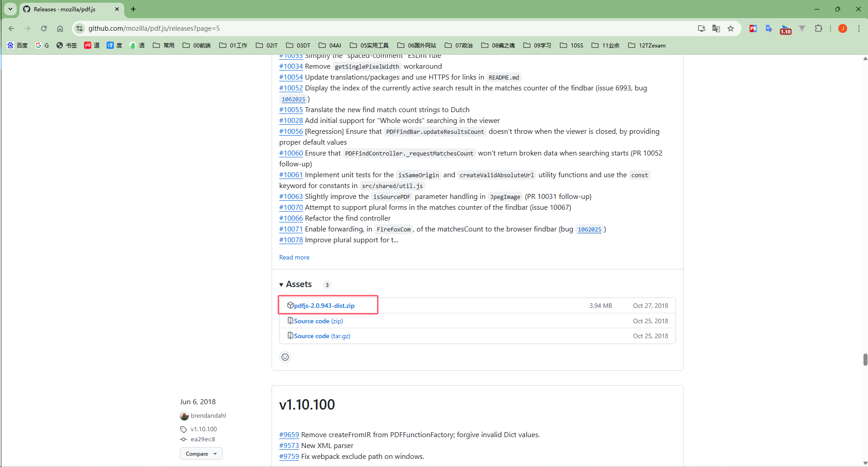Reload the releases page
The image size is (868, 467).
coord(44,28)
